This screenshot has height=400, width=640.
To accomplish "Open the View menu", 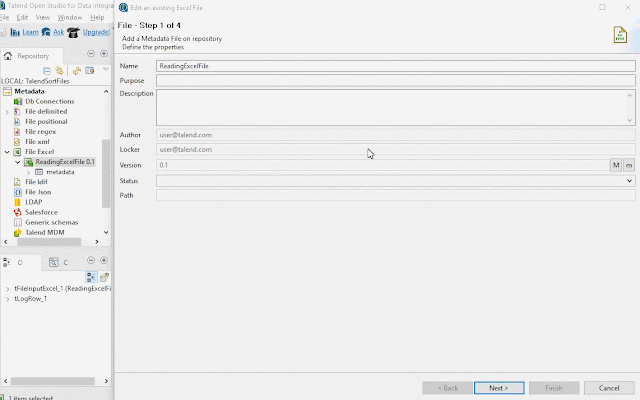I will [42, 18].
